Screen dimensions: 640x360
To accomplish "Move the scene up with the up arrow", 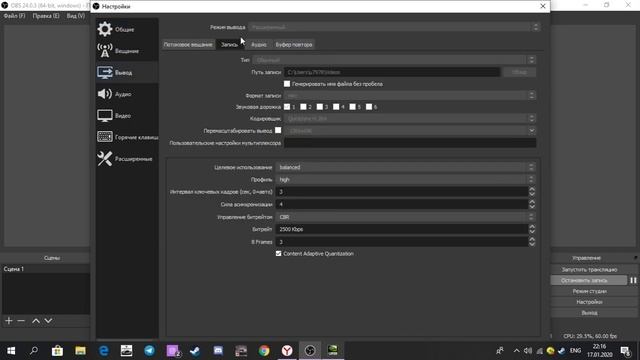I will 36,321.
